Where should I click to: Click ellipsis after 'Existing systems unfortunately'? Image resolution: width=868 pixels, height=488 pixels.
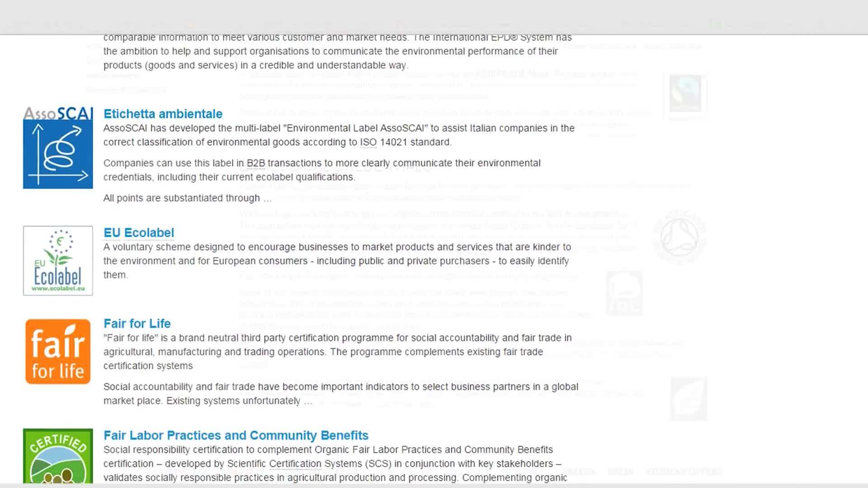(308, 402)
